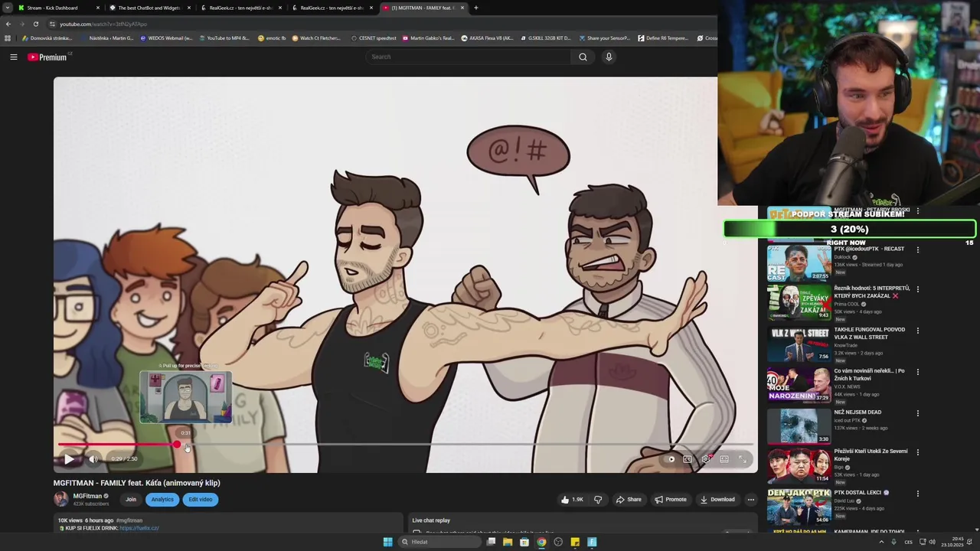Click the red playhead scrubber handle

pyautogui.click(x=177, y=445)
